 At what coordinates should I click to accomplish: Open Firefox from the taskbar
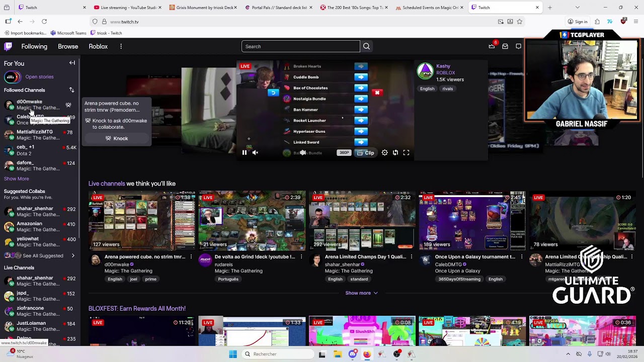pos(367,354)
